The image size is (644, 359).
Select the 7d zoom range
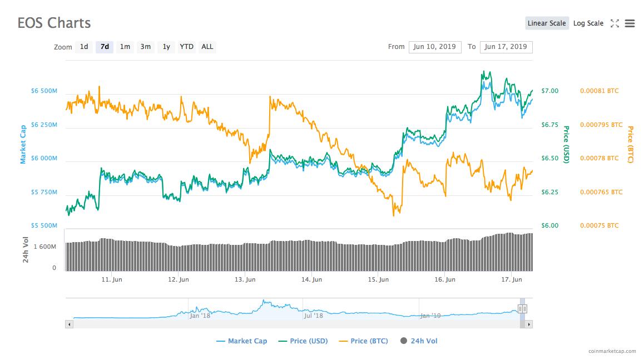click(105, 47)
